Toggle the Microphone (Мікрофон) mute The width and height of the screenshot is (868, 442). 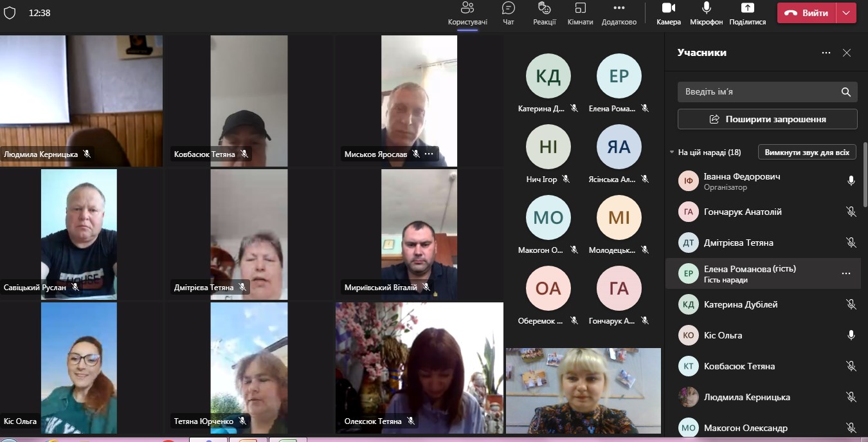[706, 13]
